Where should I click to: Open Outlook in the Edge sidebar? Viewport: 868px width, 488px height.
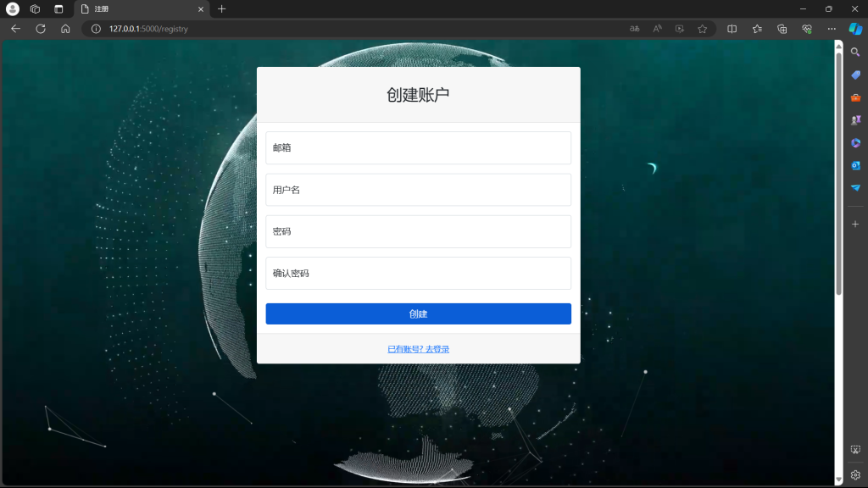pos(855,165)
